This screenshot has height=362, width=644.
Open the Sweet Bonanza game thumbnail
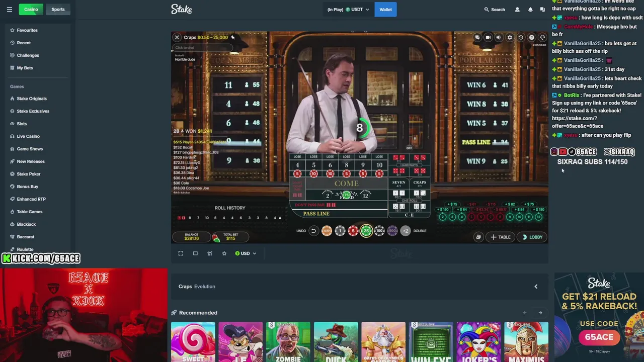[193, 342]
